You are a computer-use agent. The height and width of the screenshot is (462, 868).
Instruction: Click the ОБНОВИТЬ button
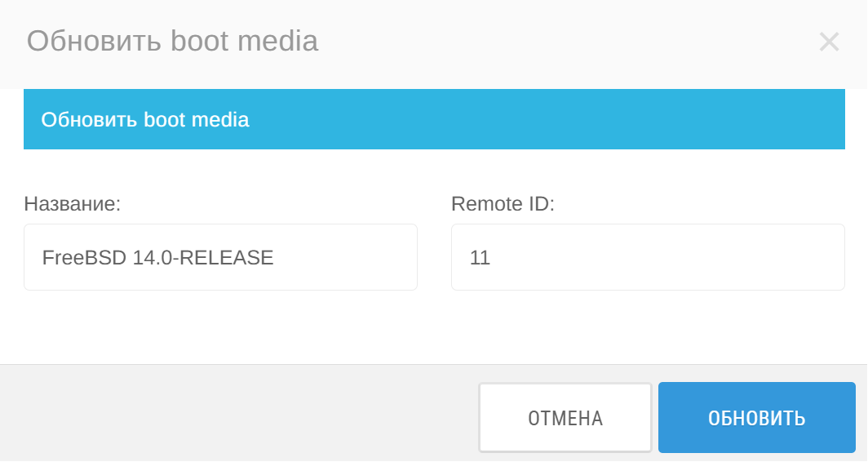(x=757, y=418)
